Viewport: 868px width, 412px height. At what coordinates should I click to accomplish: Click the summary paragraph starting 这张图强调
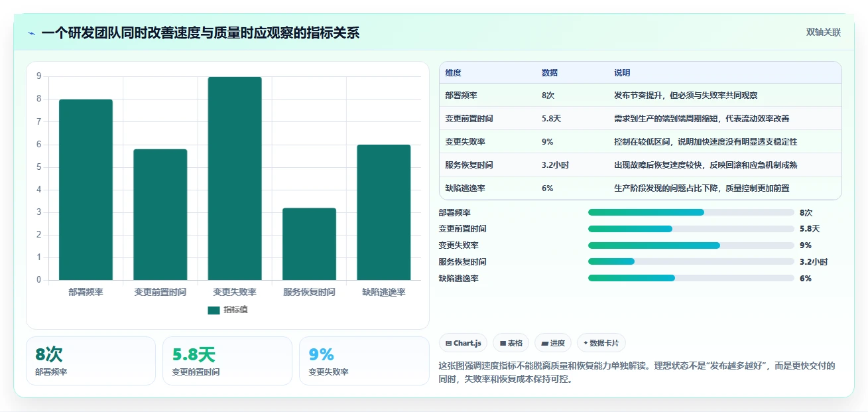(637, 372)
